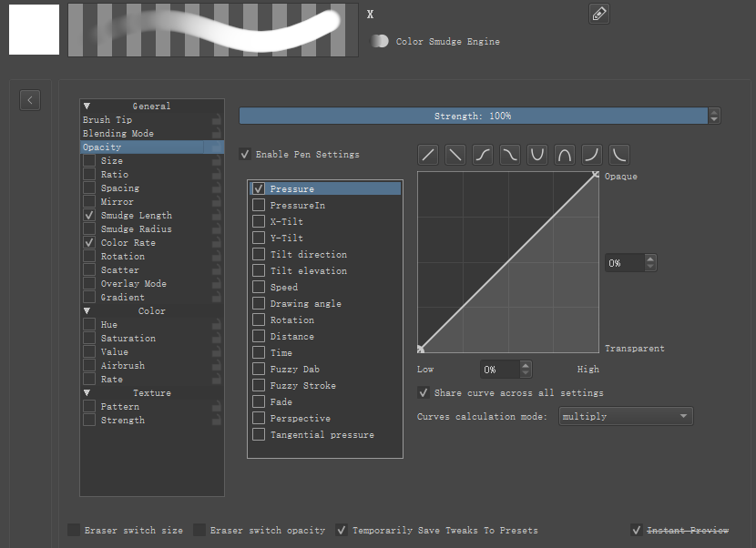Pick the J-shaped curve preset
This screenshot has width=756, height=548.
click(x=592, y=155)
